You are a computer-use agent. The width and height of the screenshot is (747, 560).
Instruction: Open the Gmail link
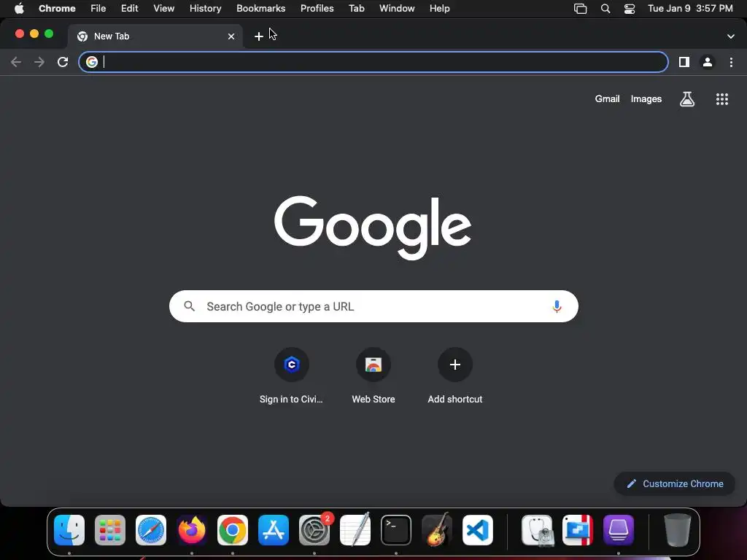coord(607,99)
